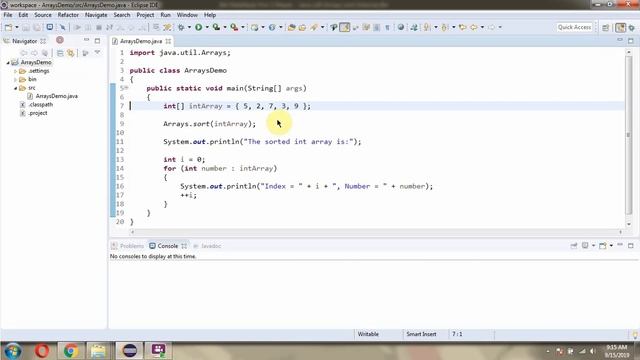640x360 pixels.
Task: Click the Debug bug toolbar icon
Action: tap(181, 27)
